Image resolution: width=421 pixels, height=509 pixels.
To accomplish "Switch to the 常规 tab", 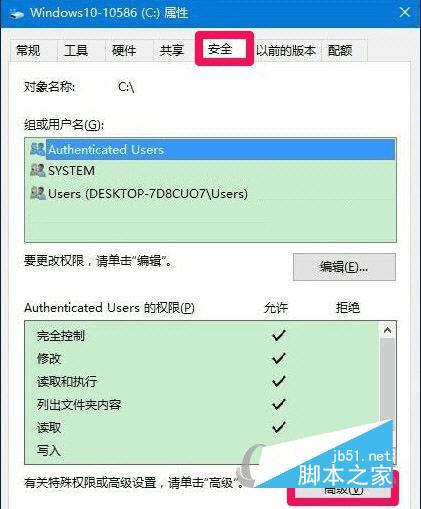I will (28, 51).
